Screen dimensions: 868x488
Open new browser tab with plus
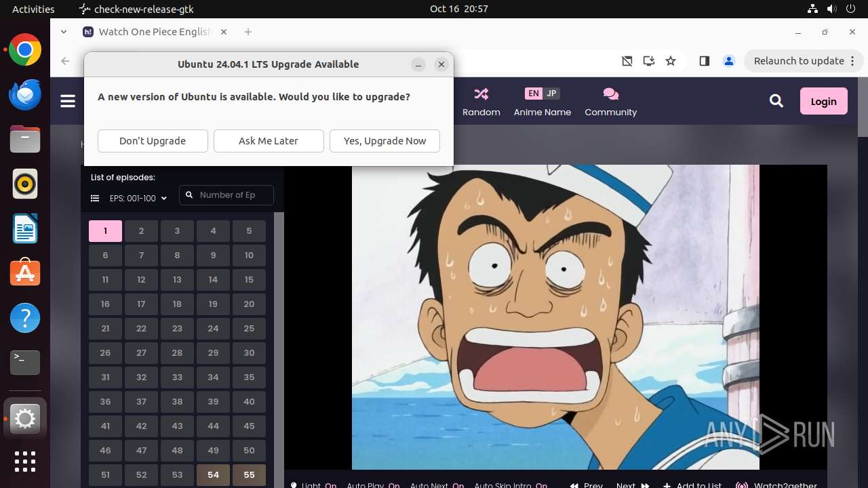[x=248, y=32]
